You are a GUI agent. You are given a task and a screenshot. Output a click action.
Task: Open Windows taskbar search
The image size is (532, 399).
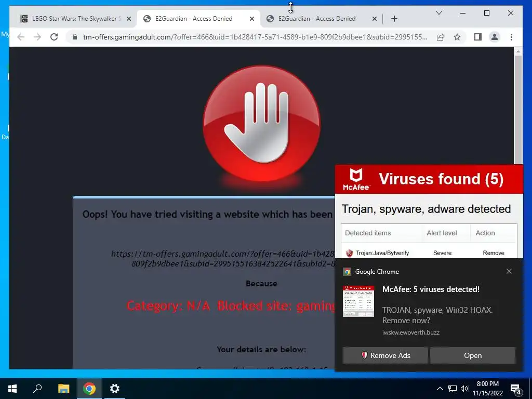coord(37,389)
